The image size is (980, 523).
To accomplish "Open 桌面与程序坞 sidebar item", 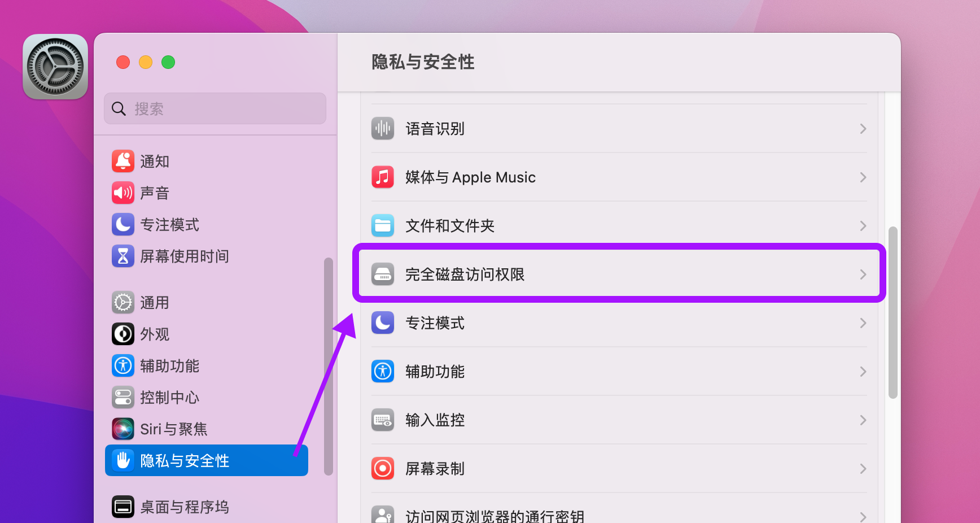I will point(207,507).
